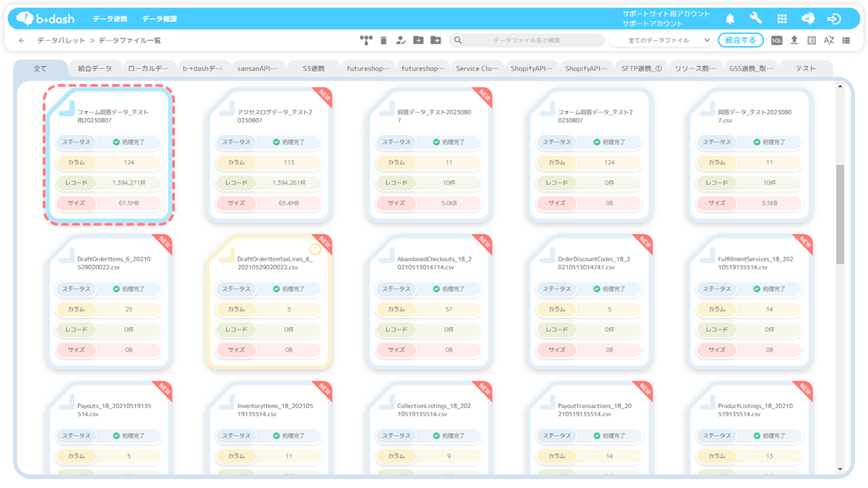
Task: Open the wrench settings icon
Action: tap(756, 19)
